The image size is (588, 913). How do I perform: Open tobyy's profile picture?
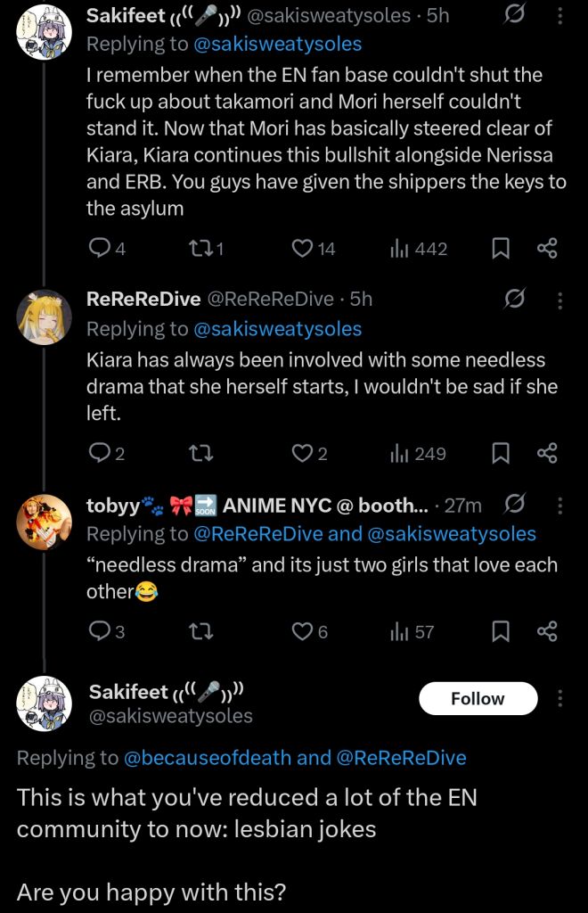45,522
